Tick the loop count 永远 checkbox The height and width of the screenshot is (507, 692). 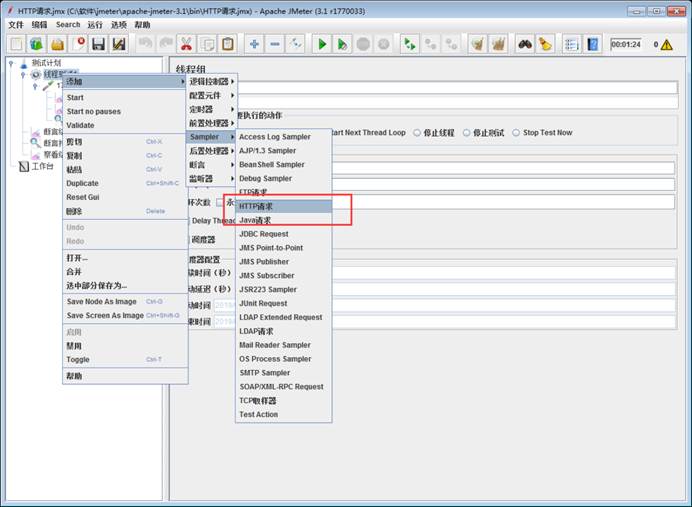(x=219, y=203)
